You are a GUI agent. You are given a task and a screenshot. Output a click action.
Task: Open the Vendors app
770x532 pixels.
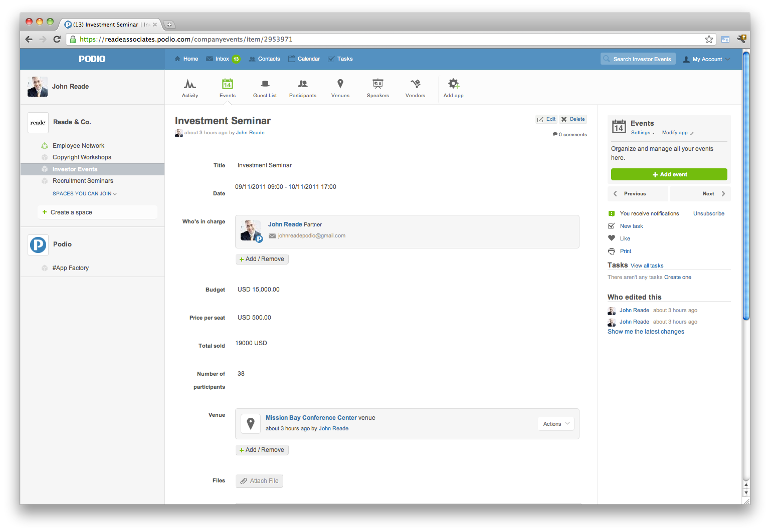coord(415,84)
